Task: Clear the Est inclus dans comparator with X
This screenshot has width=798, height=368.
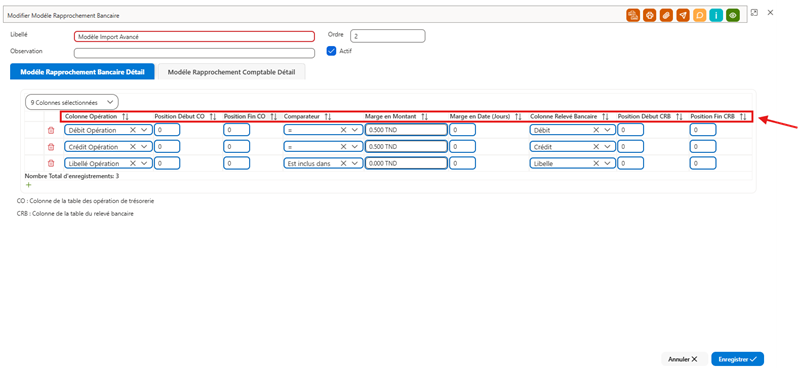Action: [x=344, y=164]
